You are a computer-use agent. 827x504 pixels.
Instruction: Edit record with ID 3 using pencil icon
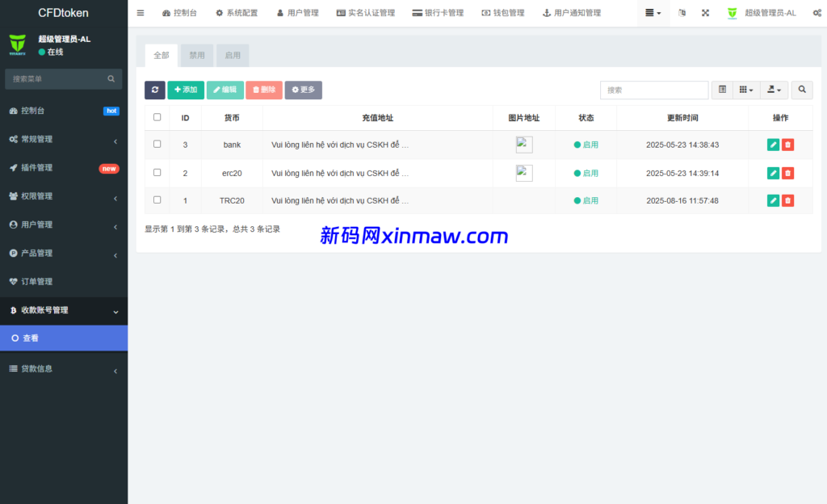(x=773, y=145)
